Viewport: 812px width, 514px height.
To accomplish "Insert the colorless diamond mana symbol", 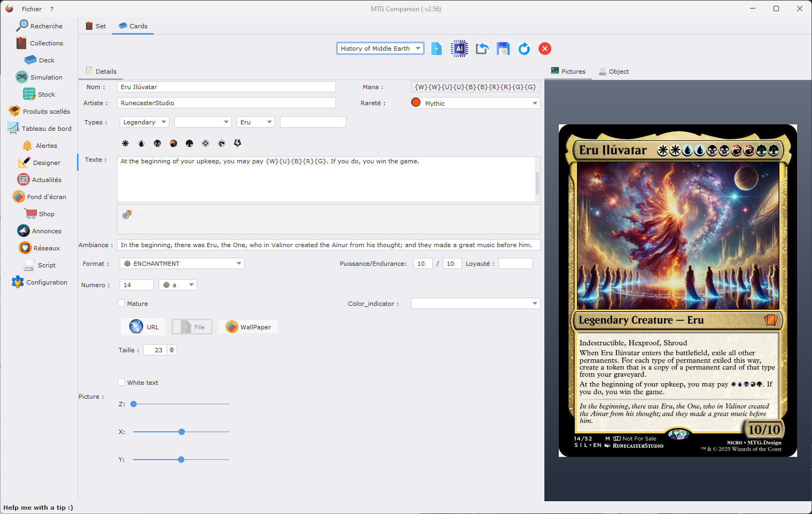I will [x=206, y=143].
